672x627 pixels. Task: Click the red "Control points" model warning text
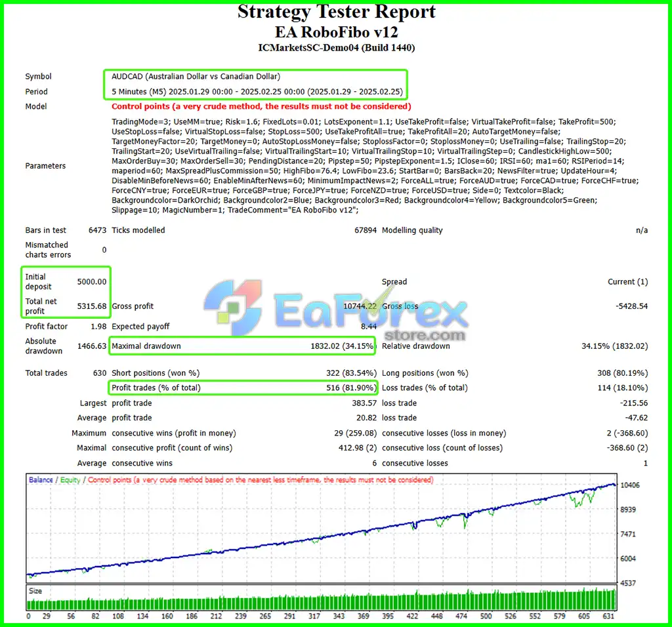click(x=261, y=106)
